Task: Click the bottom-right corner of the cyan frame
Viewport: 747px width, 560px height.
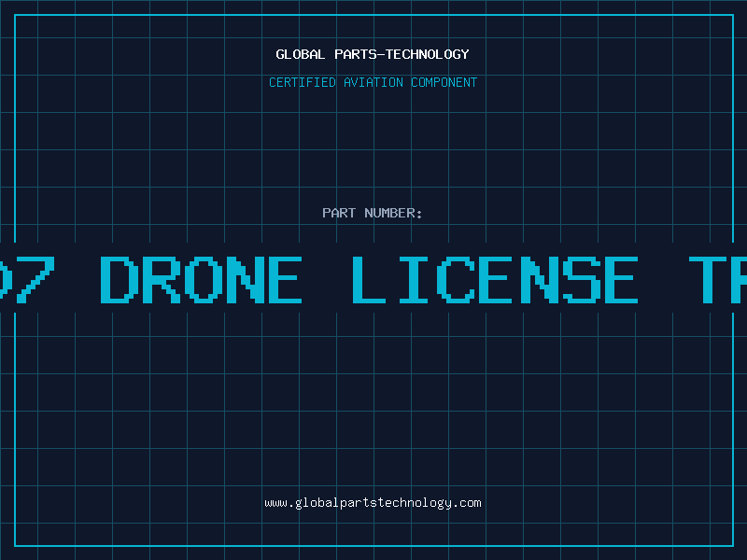Action: click(x=733, y=545)
